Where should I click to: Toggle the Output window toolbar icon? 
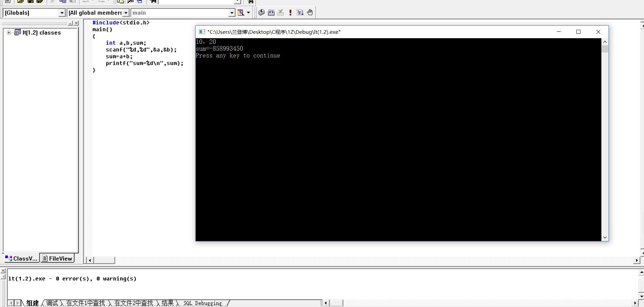(130, 1)
